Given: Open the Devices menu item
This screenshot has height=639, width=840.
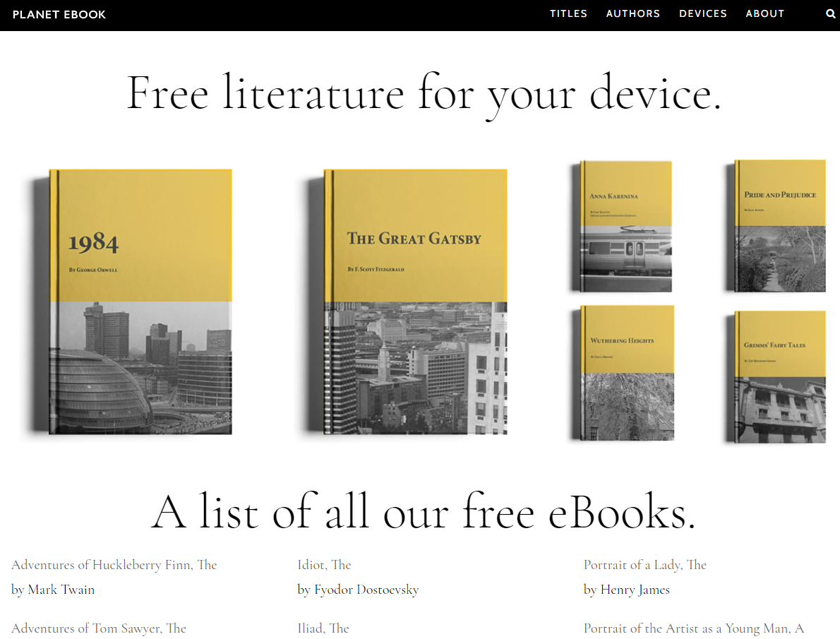Looking at the screenshot, I should pos(703,14).
